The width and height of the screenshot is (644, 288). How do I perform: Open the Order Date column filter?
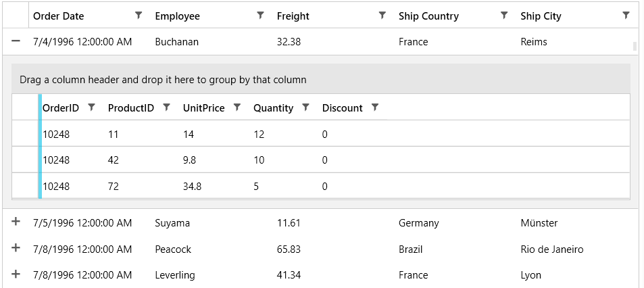(x=139, y=15)
